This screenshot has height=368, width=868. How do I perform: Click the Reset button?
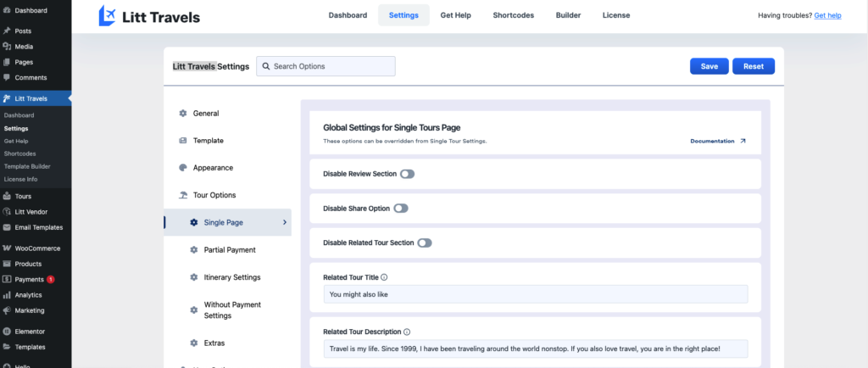coord(753,66)
